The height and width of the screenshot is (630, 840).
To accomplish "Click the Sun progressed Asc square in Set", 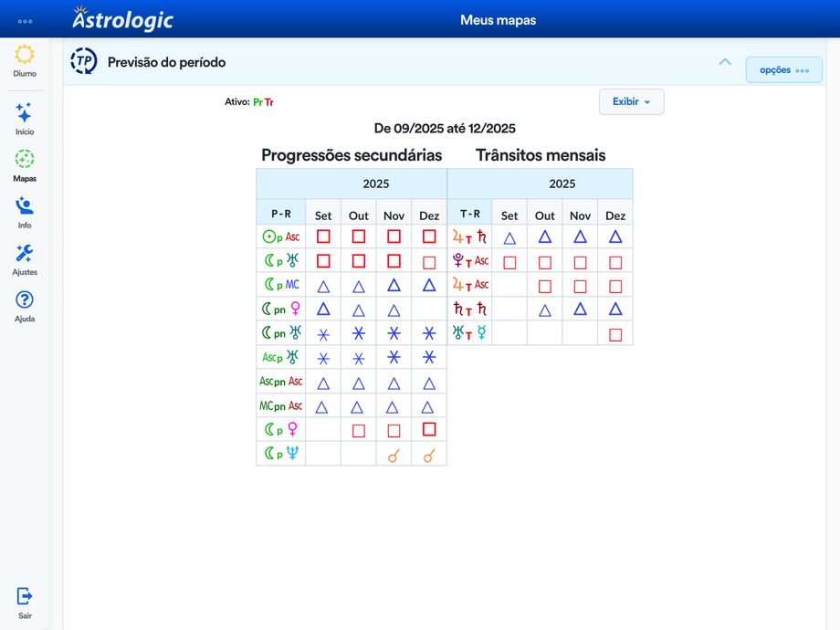I will 323,236.
